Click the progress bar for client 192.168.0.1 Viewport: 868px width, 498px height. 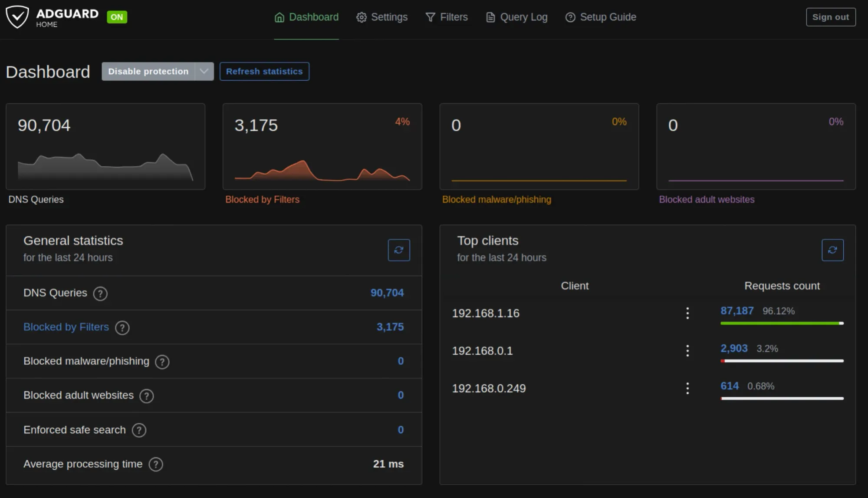point(782,361)
